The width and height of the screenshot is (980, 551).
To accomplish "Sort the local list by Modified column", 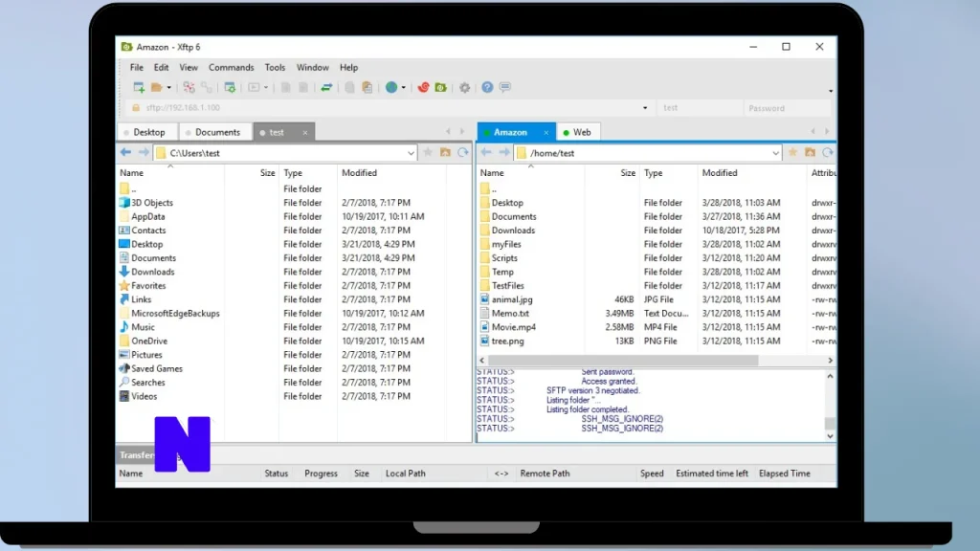I will pyautogui.click(x=360, y=173).
